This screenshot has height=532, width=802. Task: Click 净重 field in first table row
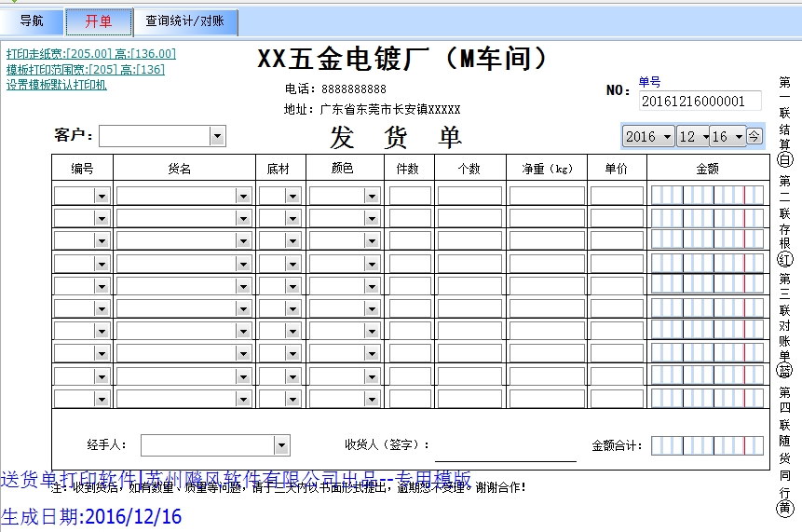tap(547, 196)
